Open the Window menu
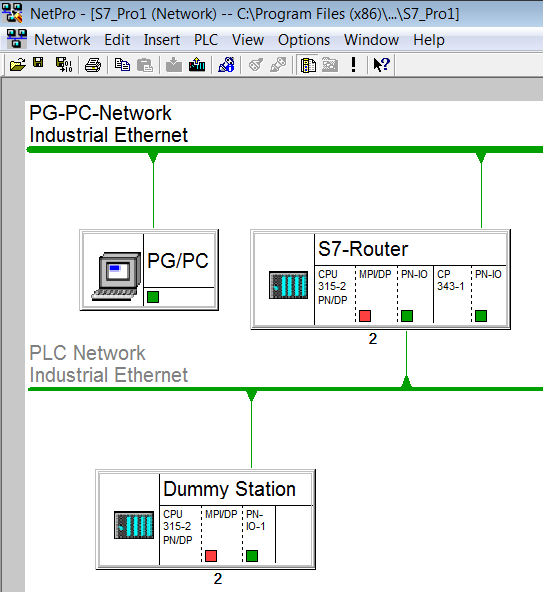The image size is (543, 592). (372, 40)
